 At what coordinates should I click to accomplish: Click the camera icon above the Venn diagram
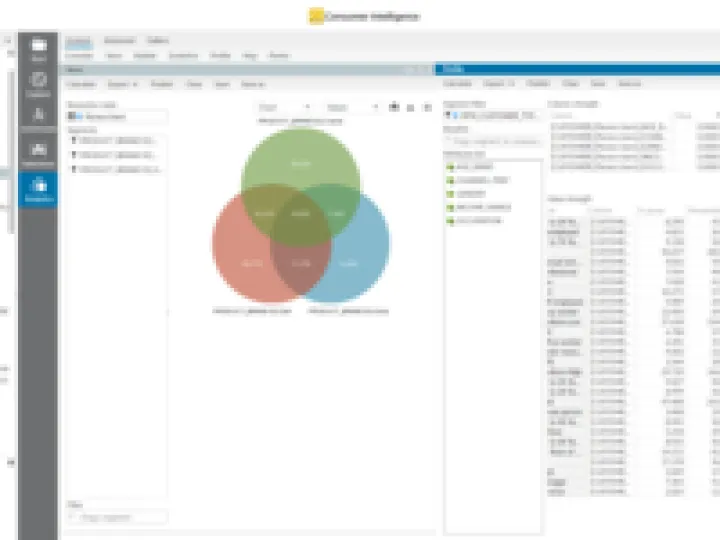[x=394, y=106]
